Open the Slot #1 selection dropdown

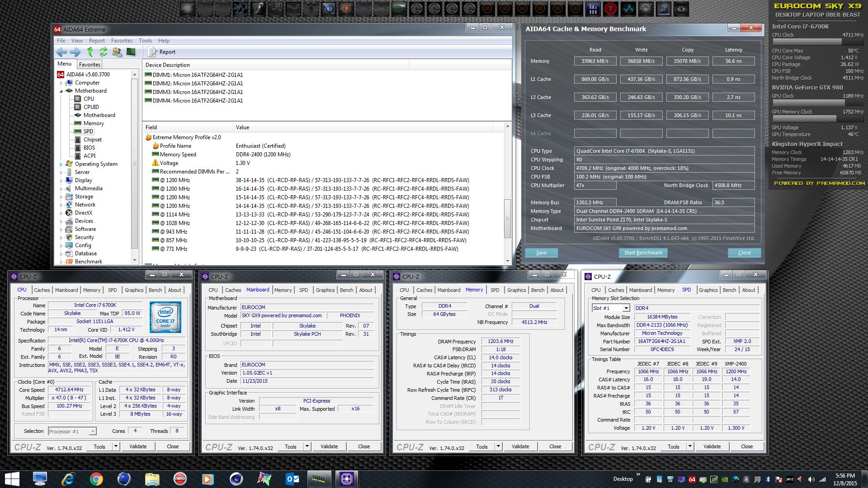pos(626,308)
